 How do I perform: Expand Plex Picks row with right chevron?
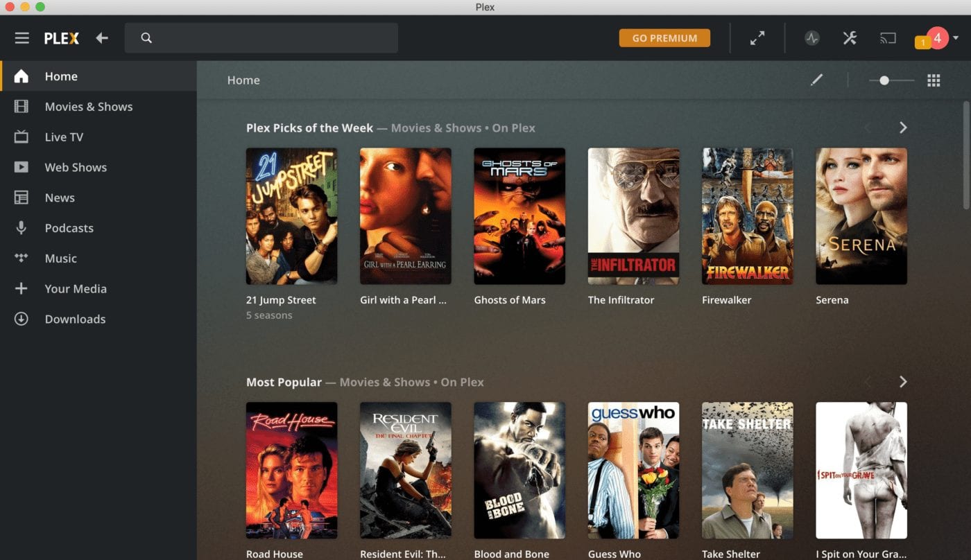[902, 128]
